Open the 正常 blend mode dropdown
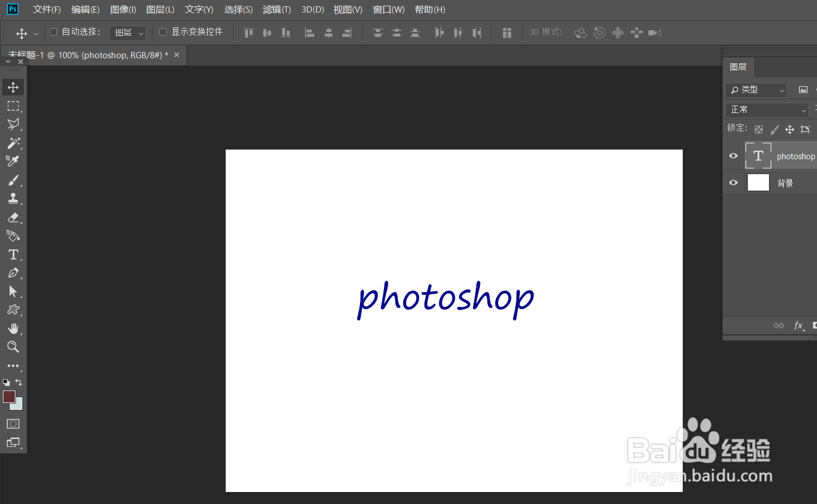 click(x=767, y=110)
